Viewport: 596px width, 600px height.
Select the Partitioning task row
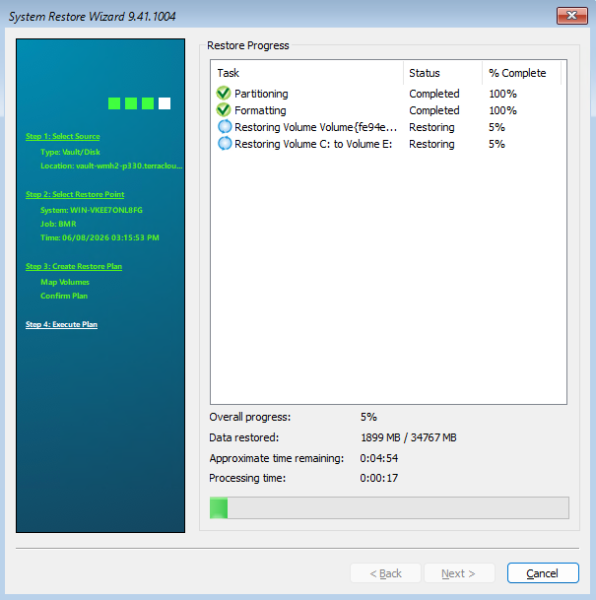pos(388,93)
